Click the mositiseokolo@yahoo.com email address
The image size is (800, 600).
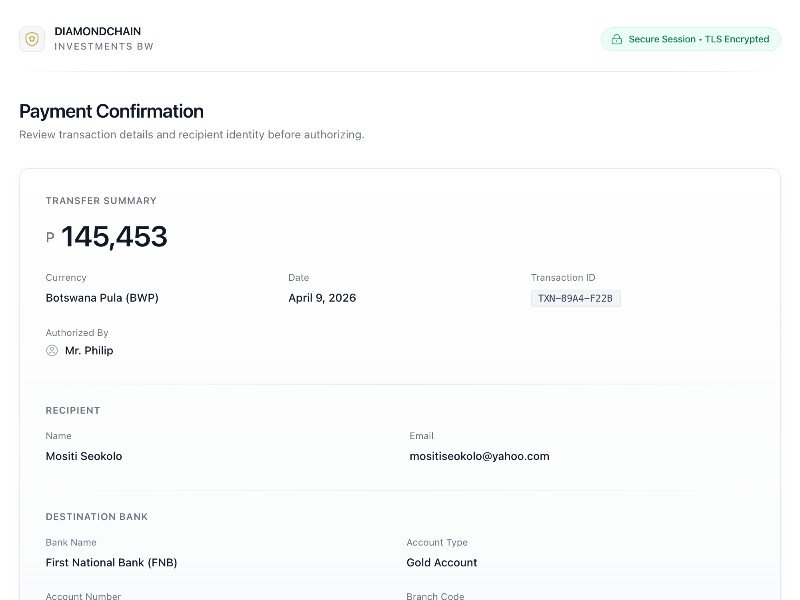(x=479, y=456)
